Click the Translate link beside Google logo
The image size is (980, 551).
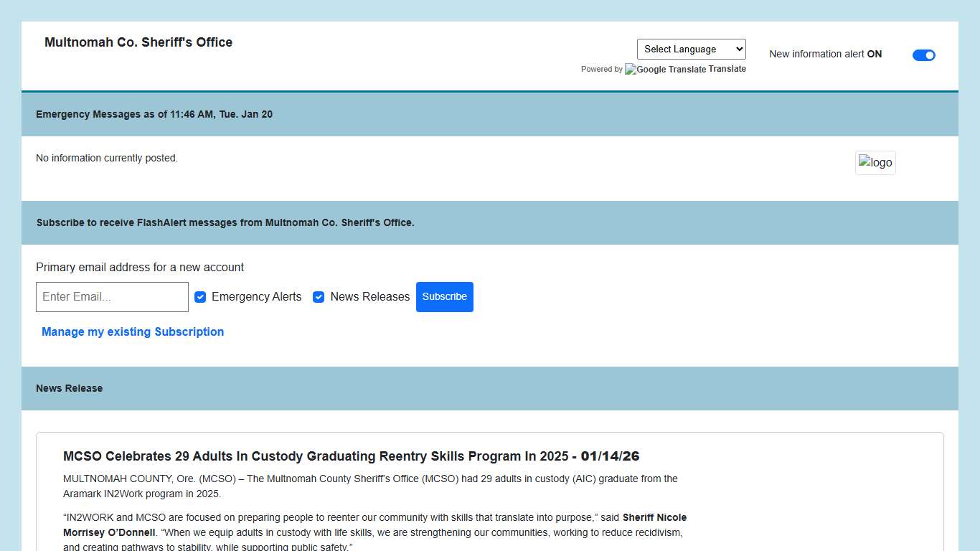(727, 69)
